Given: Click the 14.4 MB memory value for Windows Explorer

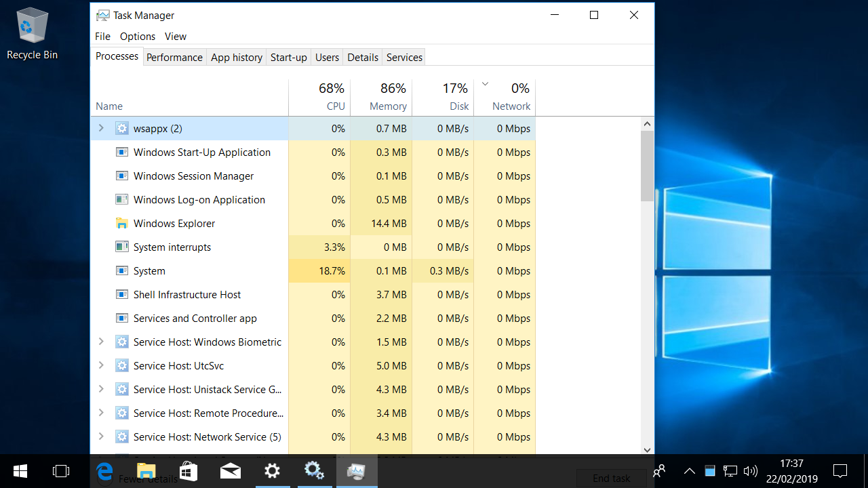Looking at the screenshot, I should tap(390, 224).
